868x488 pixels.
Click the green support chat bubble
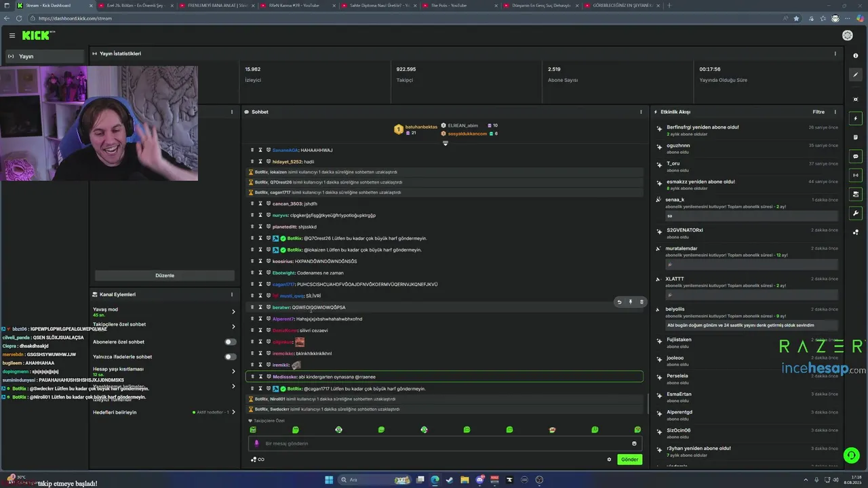[x=851, y=455]
